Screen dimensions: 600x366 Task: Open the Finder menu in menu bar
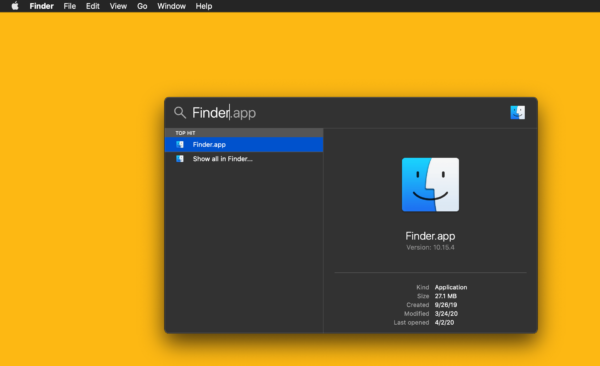[41, 6]
